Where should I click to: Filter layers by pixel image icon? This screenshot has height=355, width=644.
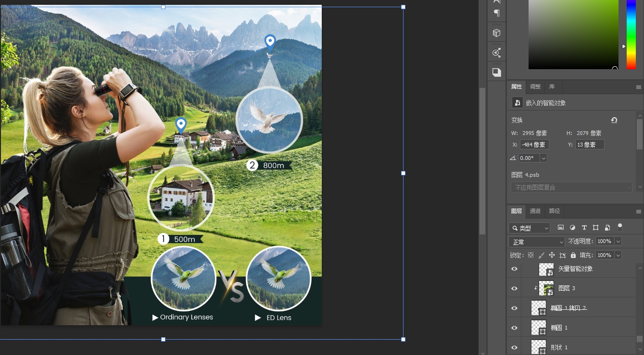pyautogui.click(x=561, y=228)
